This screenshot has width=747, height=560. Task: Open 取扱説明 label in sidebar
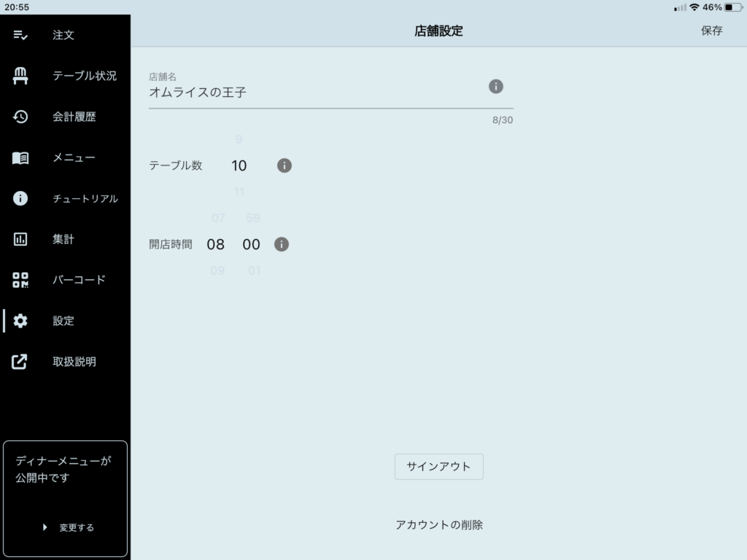point(74,362)
